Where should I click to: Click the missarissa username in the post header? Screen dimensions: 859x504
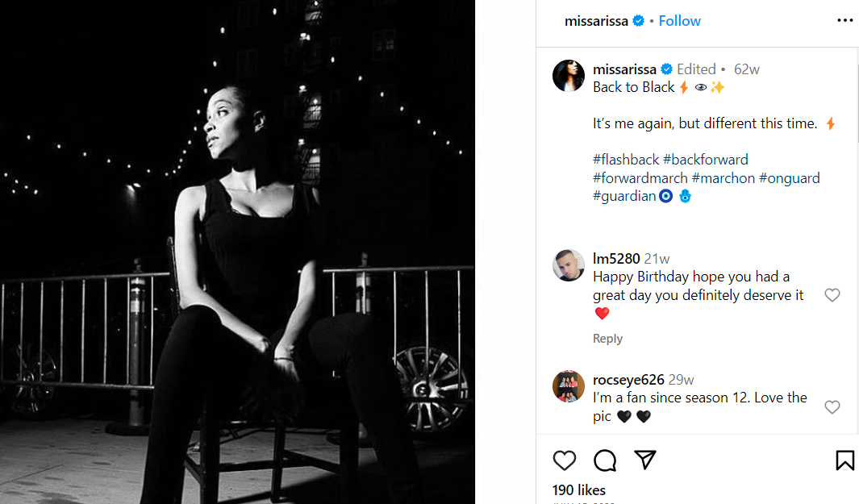pyautogui.click(x=596, y=21)
